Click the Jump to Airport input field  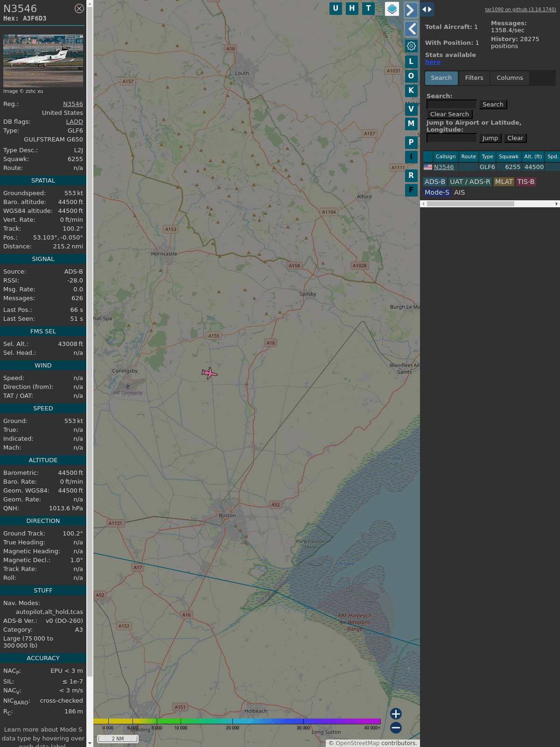451,138
